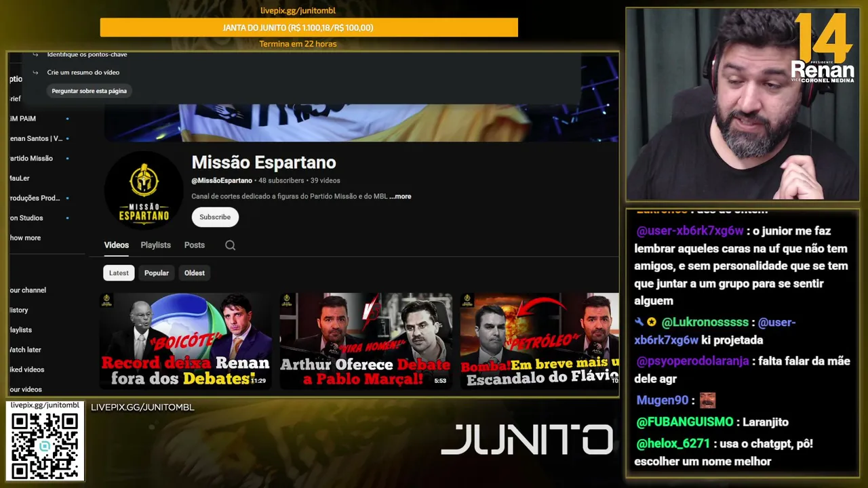
Task: Go to Your channel in sidebar
Action: coord(28,290)
